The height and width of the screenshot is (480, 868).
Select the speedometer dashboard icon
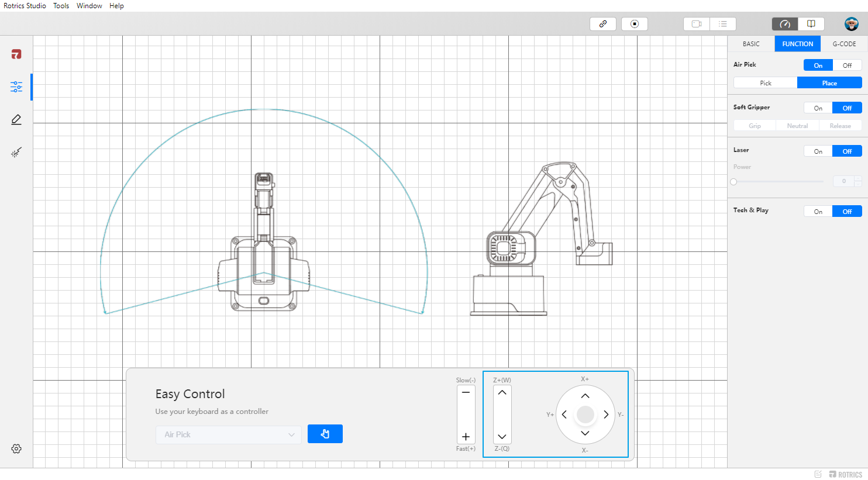785,24
